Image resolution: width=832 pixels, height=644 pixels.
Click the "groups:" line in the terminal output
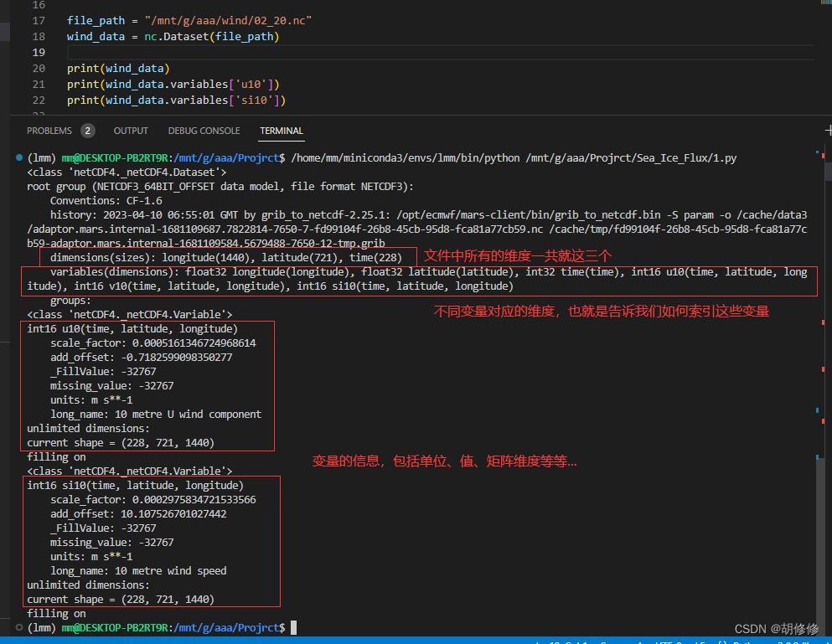click(70, 301)
